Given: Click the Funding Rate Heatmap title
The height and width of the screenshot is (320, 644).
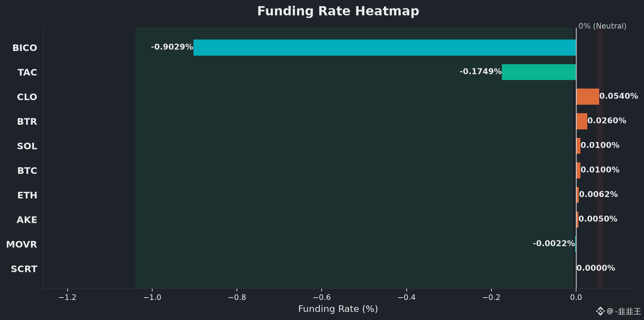Looking at the screenshot, I should point(338,11).
